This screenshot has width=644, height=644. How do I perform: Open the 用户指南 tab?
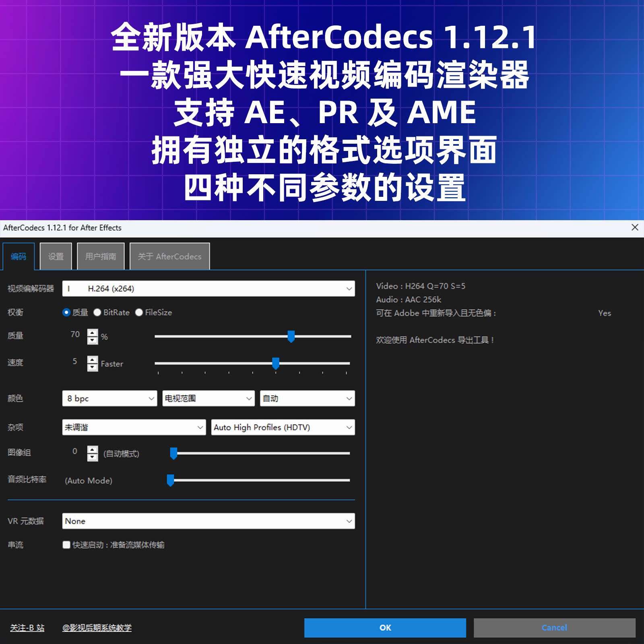(x=101, y=256)
